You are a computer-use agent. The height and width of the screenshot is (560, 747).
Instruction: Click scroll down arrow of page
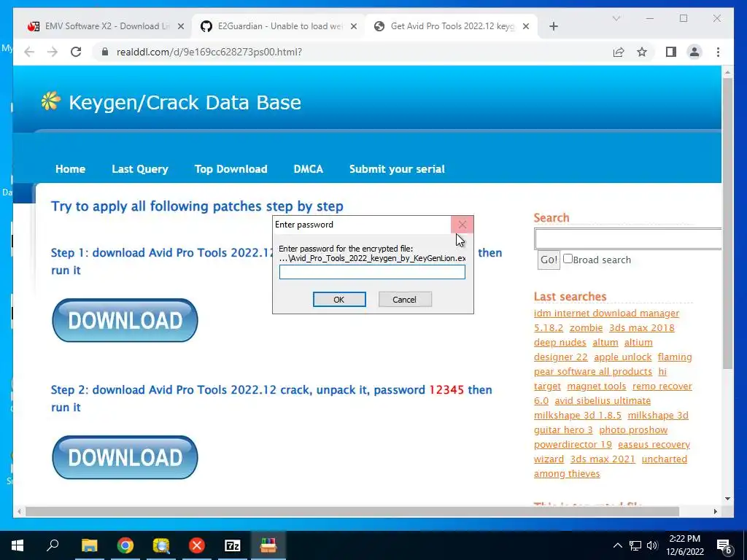pos(727,499)
